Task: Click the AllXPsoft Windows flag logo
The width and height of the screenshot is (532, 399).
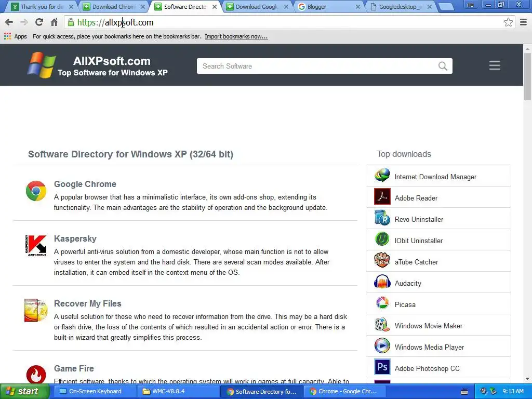Action: (x=42, y=65)
